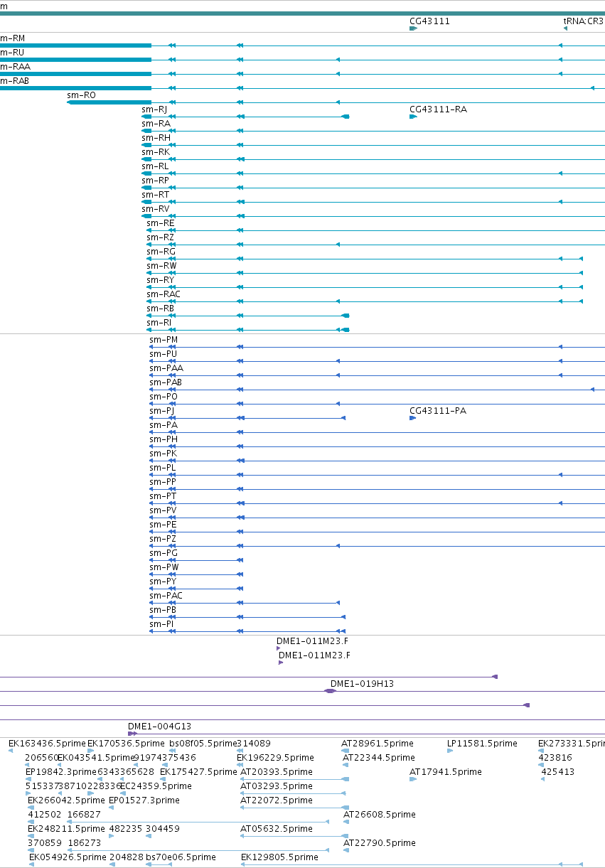
Task: Click the sm-RJ transcript label
Action: (x=154, y=109)
